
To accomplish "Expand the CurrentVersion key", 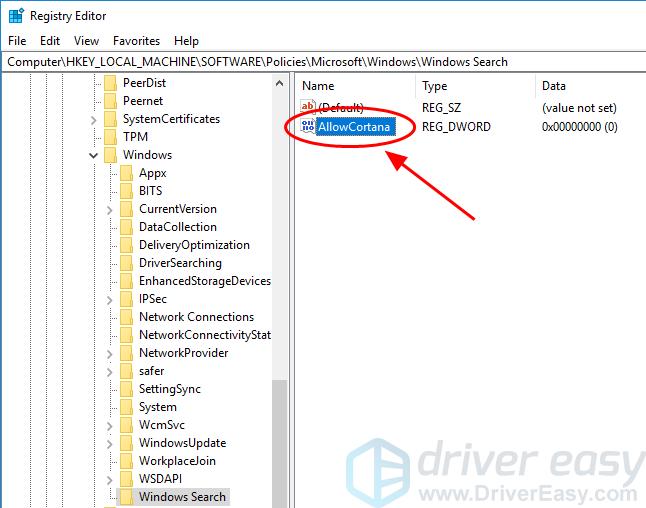I will pyautogui.click(x=110, y=210).
